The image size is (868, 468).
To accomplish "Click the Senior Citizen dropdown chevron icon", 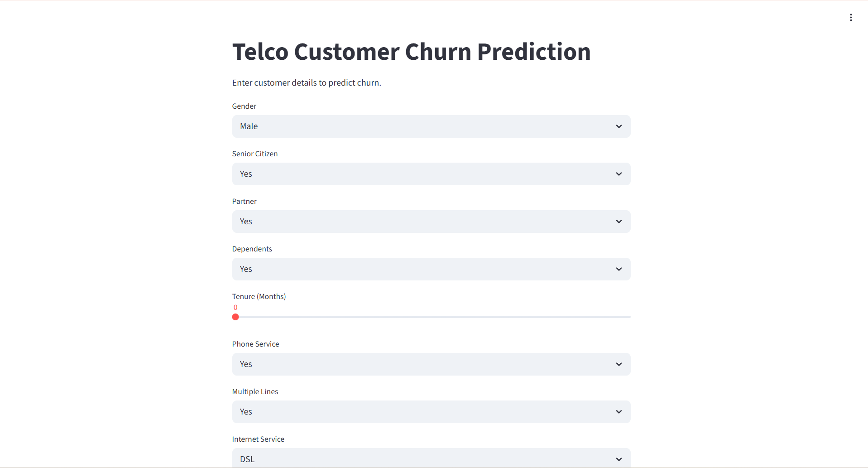I will (x=619, y=174).
